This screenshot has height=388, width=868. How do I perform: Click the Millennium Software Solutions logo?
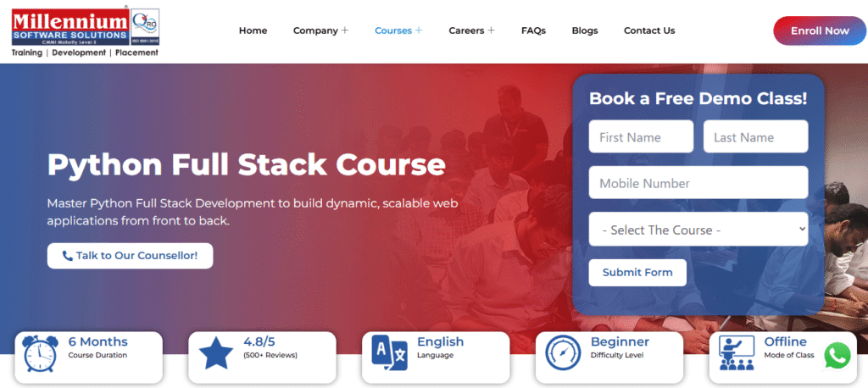[x=85, y=31]
